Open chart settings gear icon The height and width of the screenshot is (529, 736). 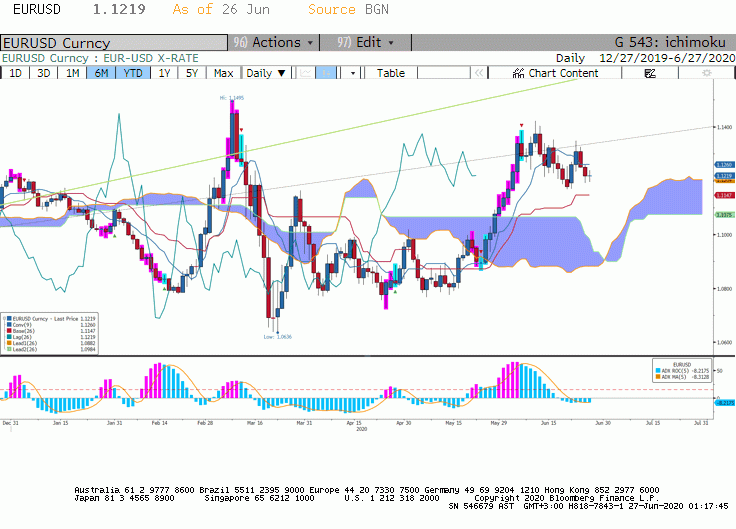coord(706,73)
